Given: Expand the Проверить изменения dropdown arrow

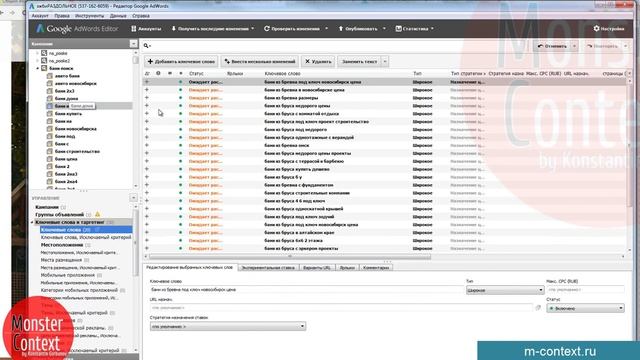Looking at the screenshot, I should point(327,29).
